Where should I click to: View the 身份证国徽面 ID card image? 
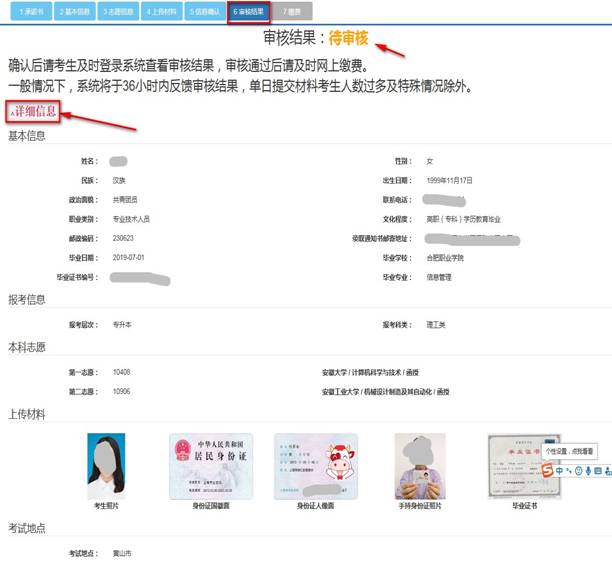point(209,466)
